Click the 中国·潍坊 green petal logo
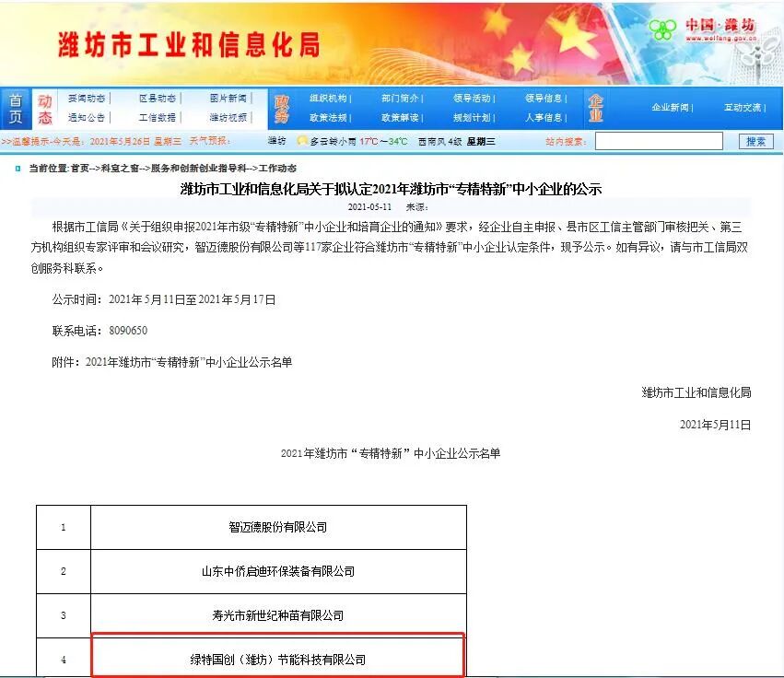784x678 pixels. (x=662, y=29)
